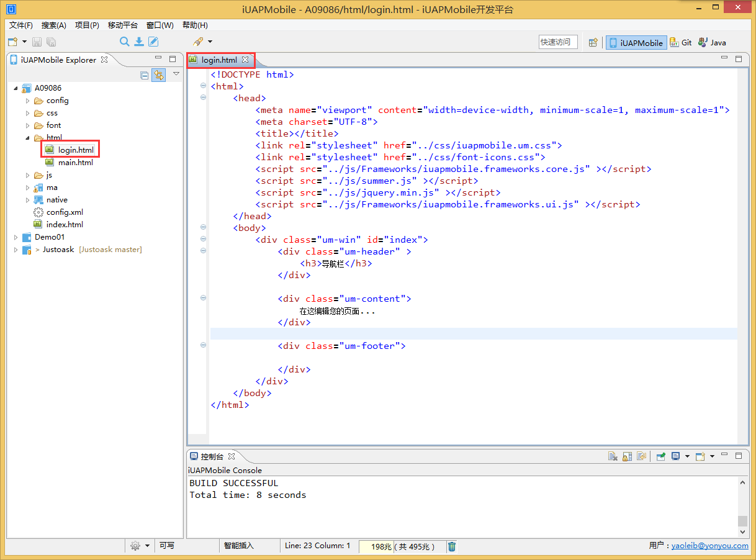
Task: Close the login.html editor tab
Action: (x=245, y=60)
